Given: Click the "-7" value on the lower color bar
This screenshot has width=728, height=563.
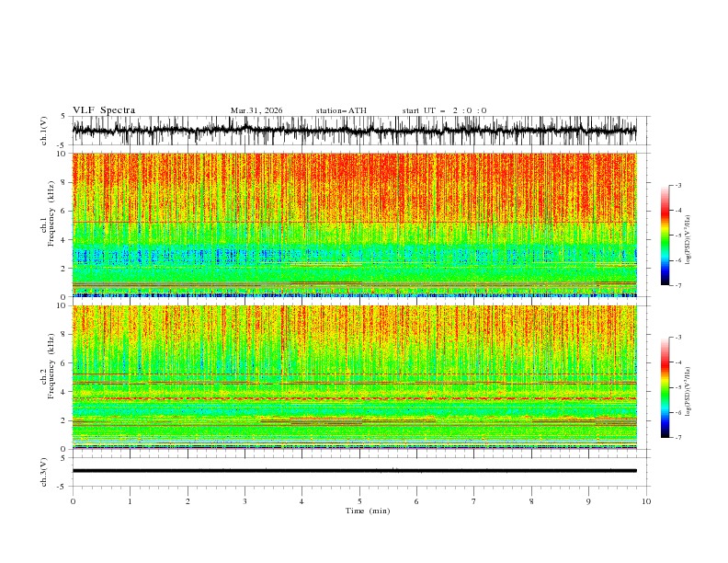Looking at the screenshot, I should click(677, 437).
